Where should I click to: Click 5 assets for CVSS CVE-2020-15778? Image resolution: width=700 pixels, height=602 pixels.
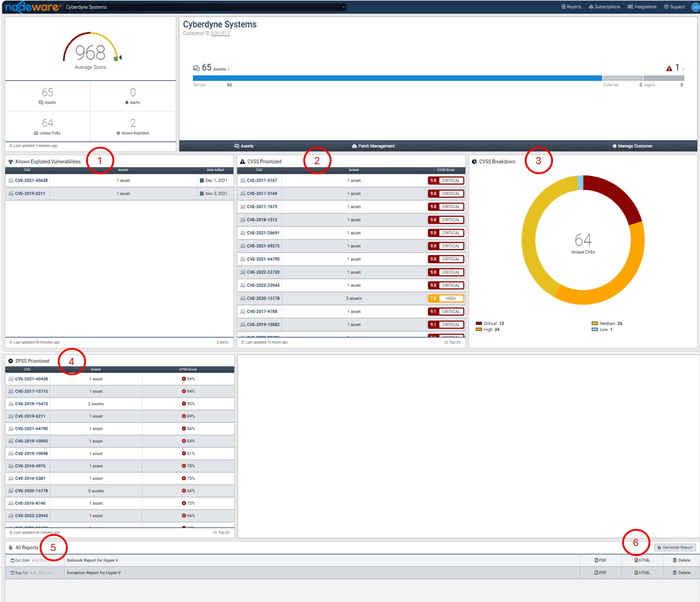coord(354,298)
